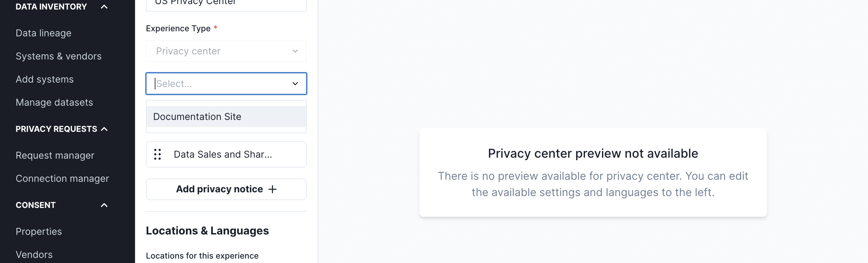Viewport: 868px width, 263px height.
Task: Navigate to Manage datasets
Action: pos(54,102)
